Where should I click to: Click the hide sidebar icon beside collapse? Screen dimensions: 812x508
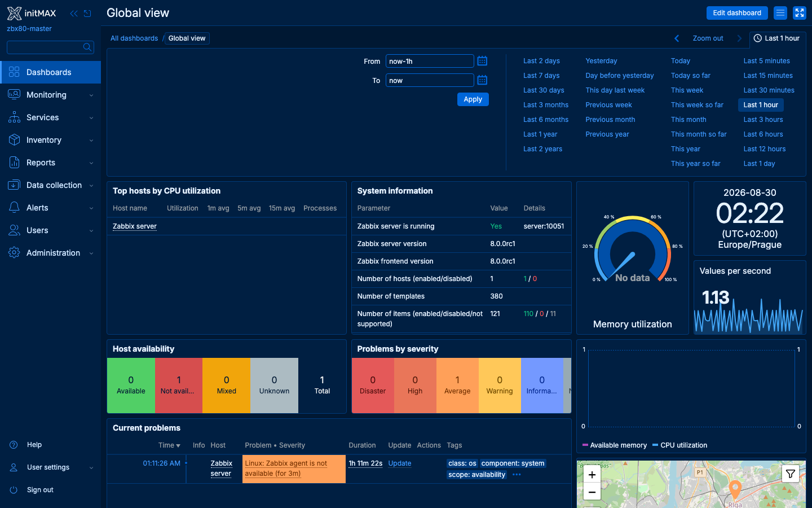pos(87,13)
